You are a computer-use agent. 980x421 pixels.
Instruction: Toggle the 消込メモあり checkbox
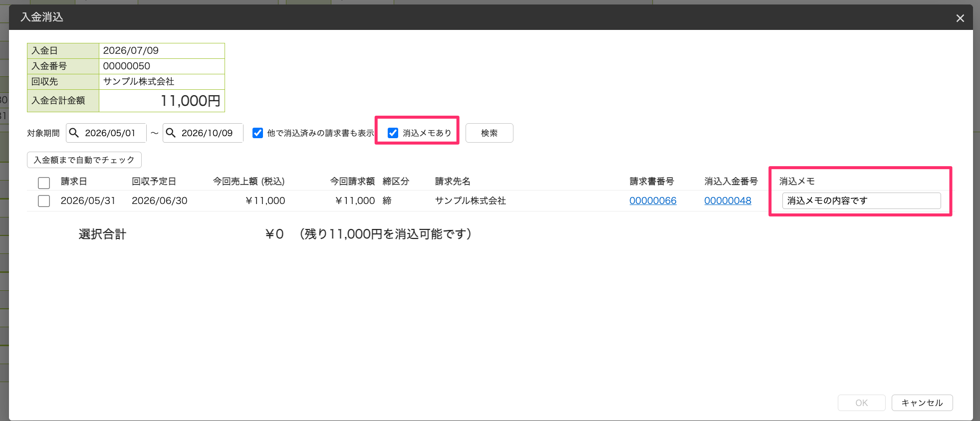pos(393,133)
